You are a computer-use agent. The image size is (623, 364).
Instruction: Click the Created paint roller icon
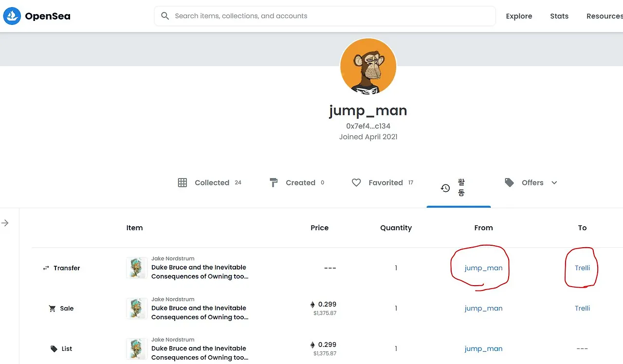pyautogui.click(x=274, y=182)
